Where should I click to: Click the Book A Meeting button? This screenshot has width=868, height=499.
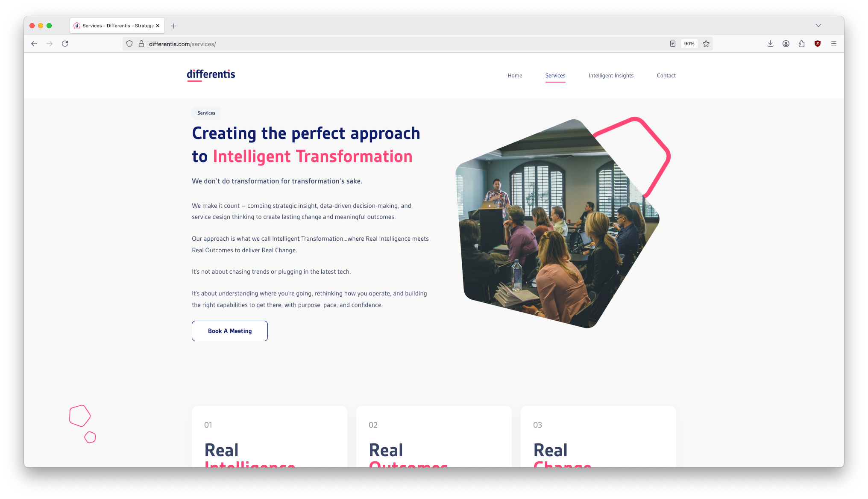[229, 331]
